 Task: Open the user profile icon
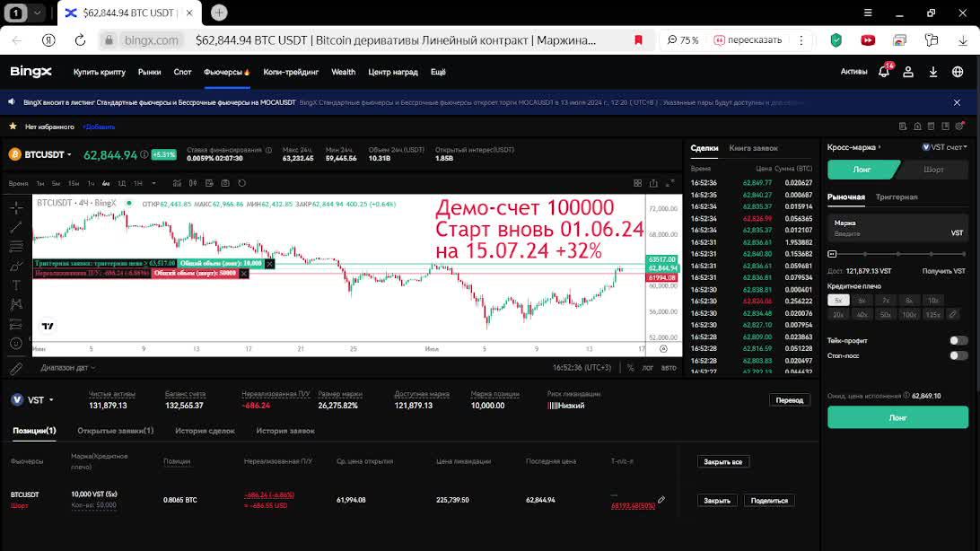click(908, 72)
